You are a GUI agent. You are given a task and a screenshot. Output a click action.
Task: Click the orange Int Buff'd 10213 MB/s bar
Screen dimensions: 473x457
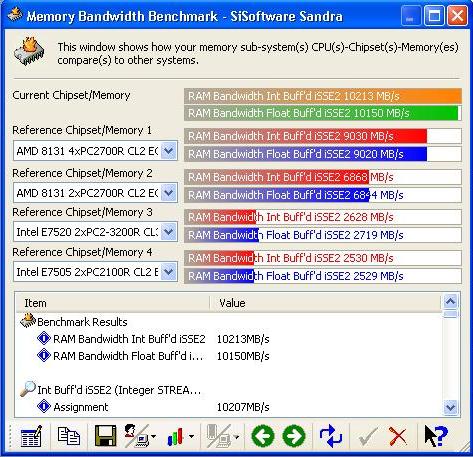323,96
